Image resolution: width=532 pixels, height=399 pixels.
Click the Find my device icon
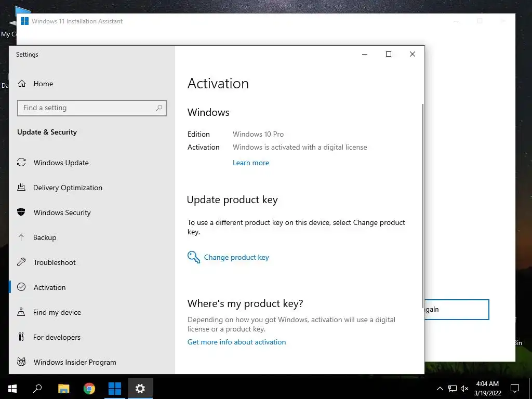(x=21, y=312)
